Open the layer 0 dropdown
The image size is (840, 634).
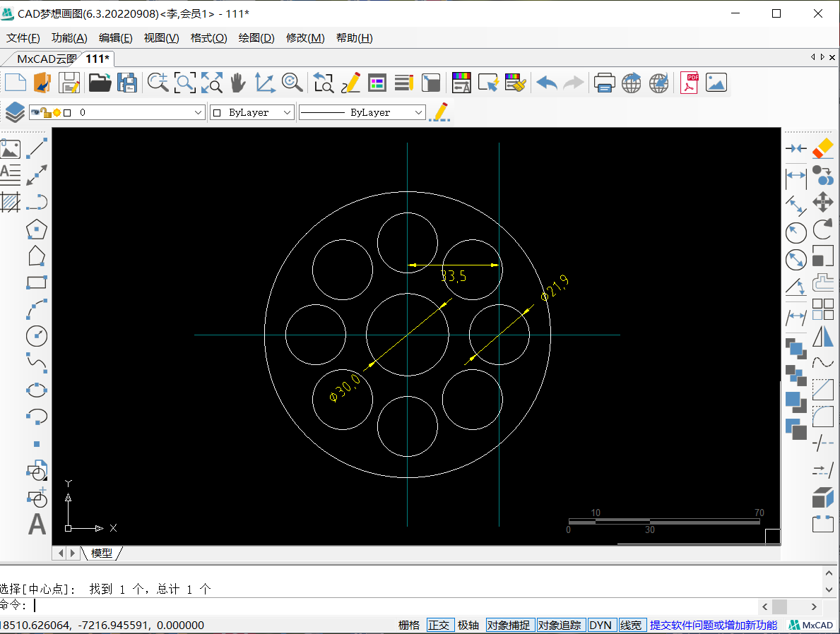[117, 112]
